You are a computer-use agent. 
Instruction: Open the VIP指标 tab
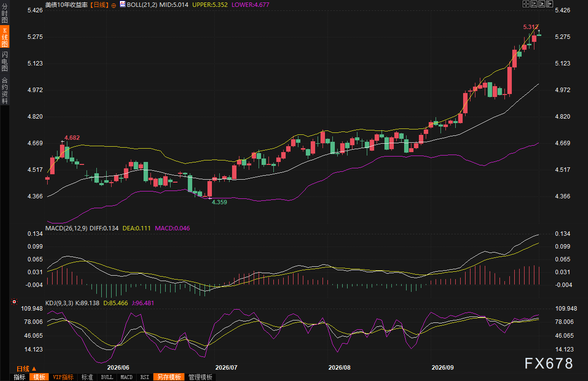point(63,377)
